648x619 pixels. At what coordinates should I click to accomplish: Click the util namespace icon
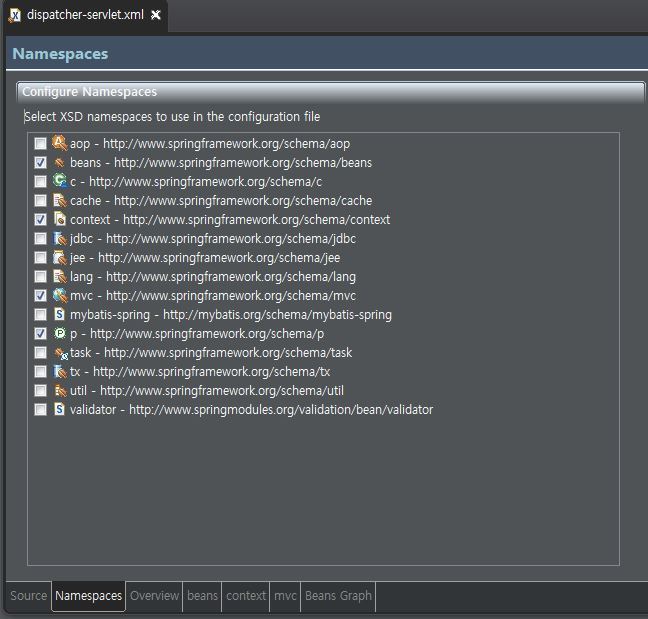coord(60,390)
